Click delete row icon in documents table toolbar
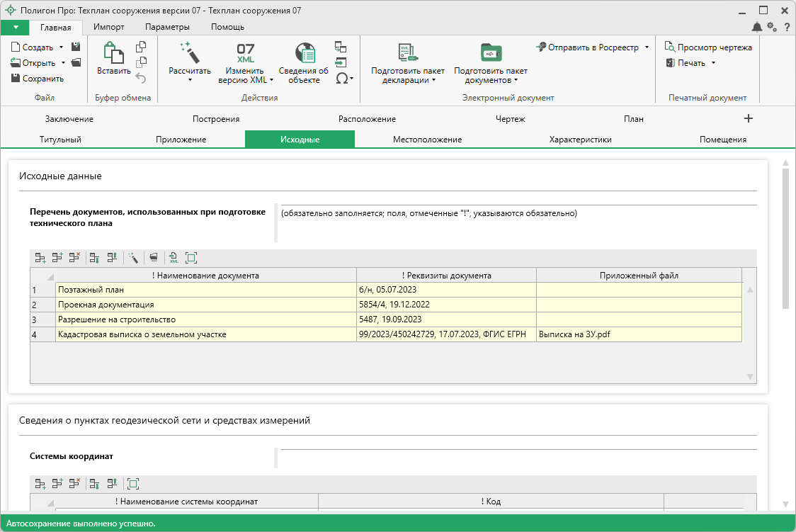The height and width of the screenshot is (532, 796). [74, 258]
